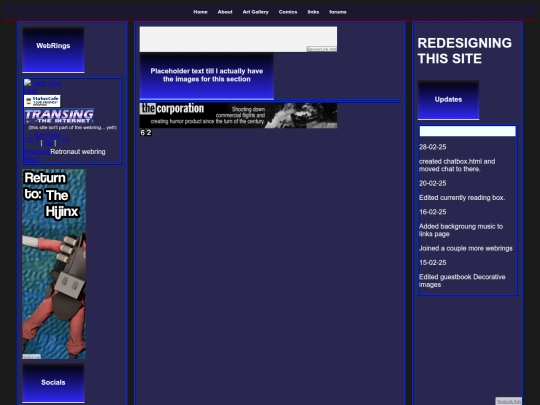Click the Updates heading box

tap(448, 100)
